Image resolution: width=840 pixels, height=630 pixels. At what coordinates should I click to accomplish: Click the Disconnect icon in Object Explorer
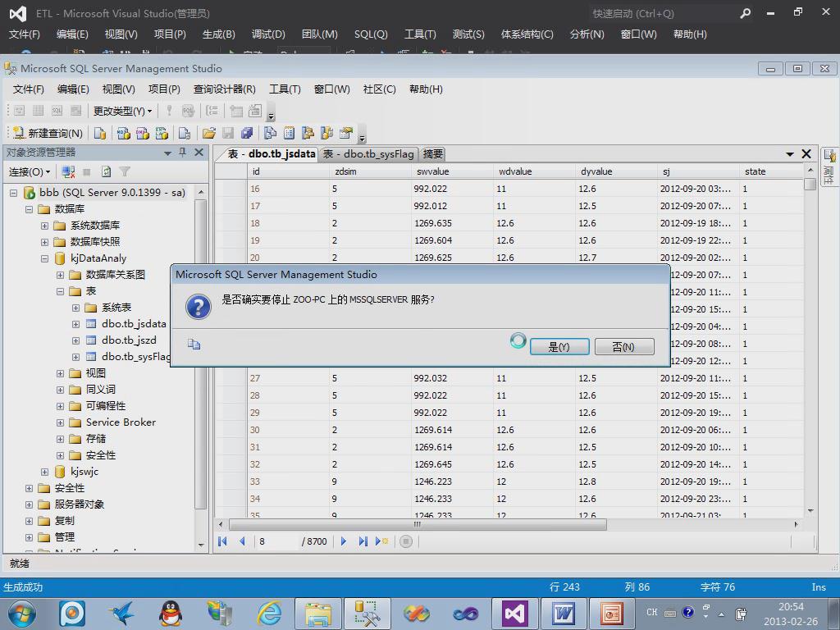[x=68, y=171]
